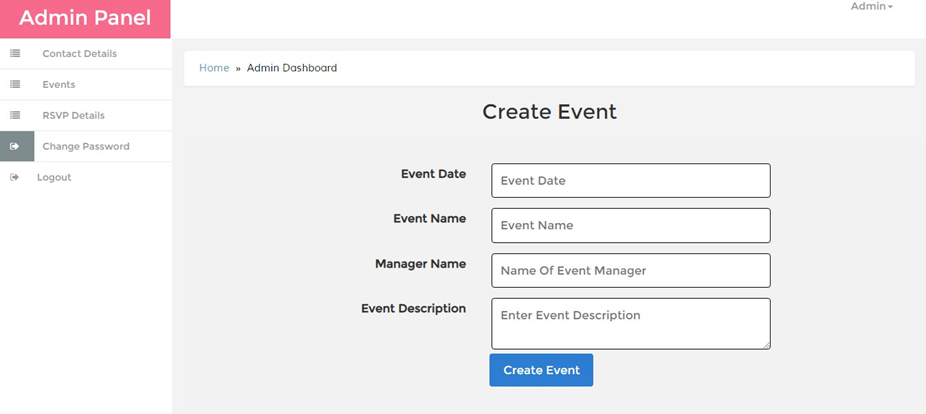This screenshot has height=414, width=926.
Task: Open the Change Password page label
Action: (85, 146)
